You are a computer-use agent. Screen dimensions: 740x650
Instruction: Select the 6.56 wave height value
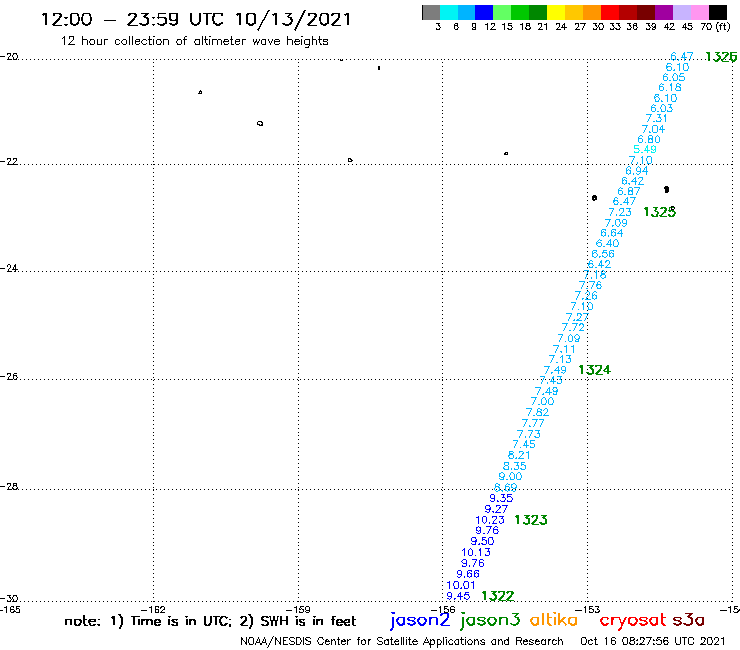603,254
